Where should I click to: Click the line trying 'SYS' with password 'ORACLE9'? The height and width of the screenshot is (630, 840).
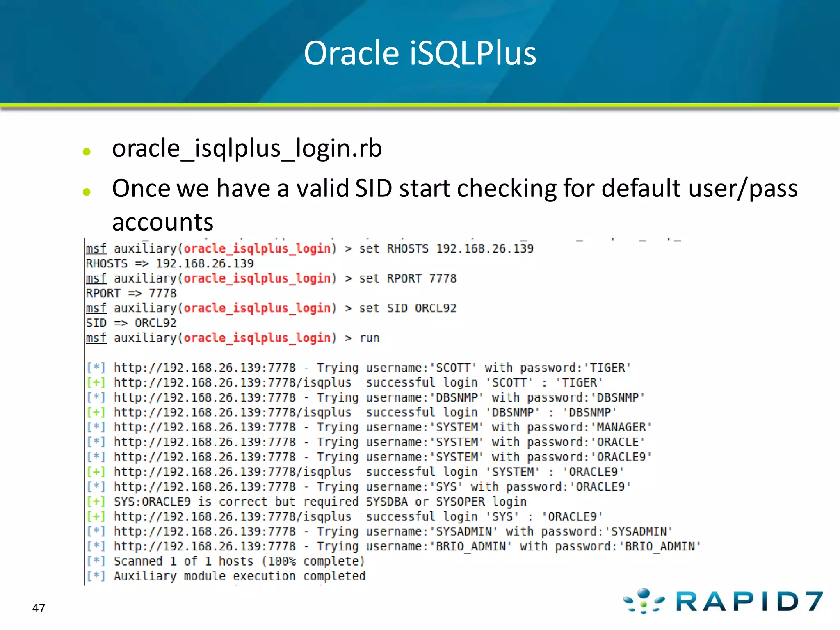(x=358, y=487)
